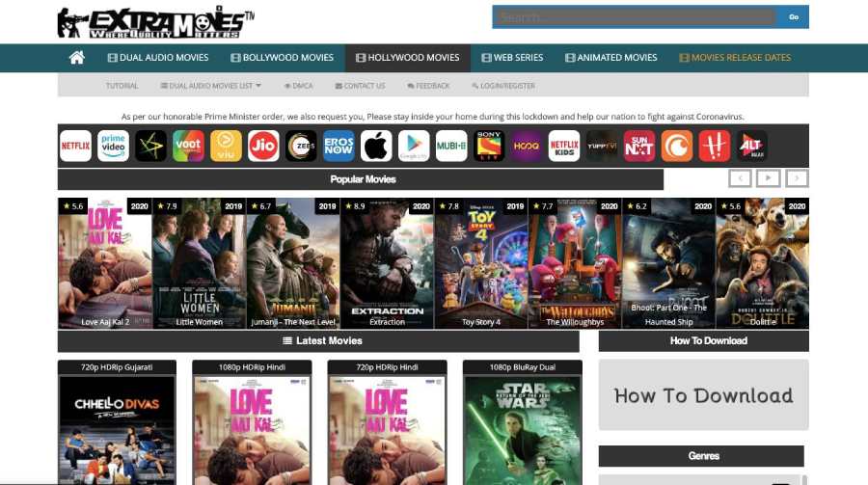Click the orange Crunchyroll icon
Viewport: 868px width, 485px height.
point(677,147)
